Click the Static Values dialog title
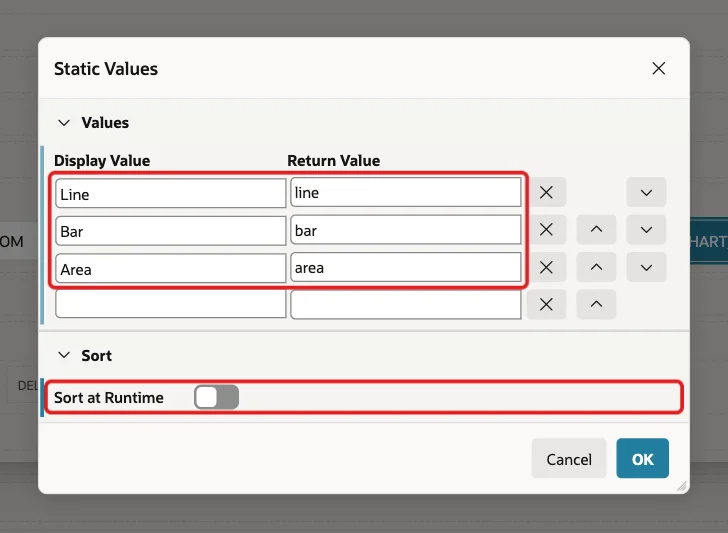This screenshot has height=533, width=728. [x=106, y=69]
